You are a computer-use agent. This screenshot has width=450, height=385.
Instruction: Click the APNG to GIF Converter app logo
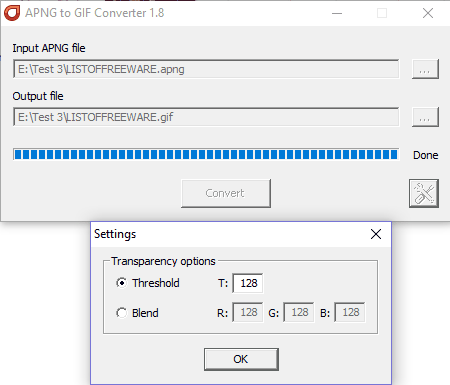12,13
